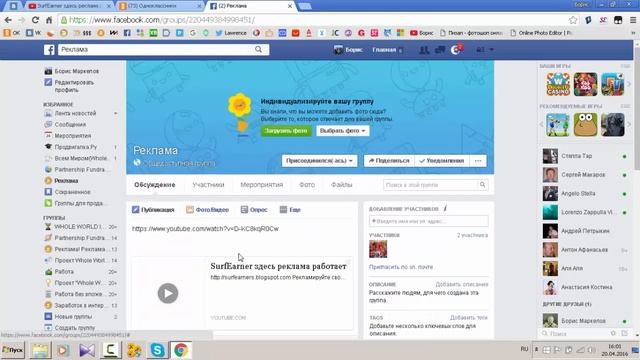Open Visual Studio taskbar icon
This screenshot has width=640, height=360.
[87, 350]
